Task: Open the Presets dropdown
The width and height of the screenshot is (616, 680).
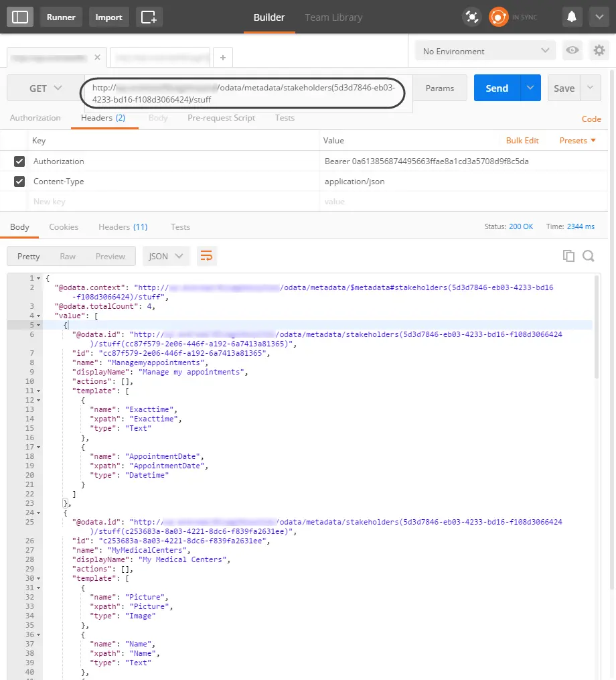Action: 577,141
